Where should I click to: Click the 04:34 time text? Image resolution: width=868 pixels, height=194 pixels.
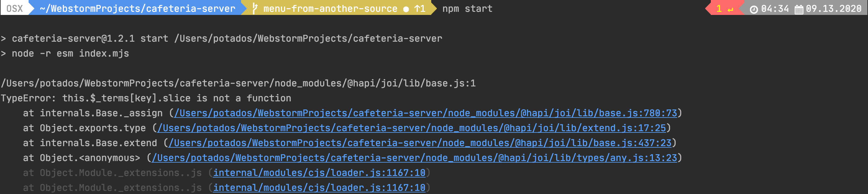tap(775, 8)
